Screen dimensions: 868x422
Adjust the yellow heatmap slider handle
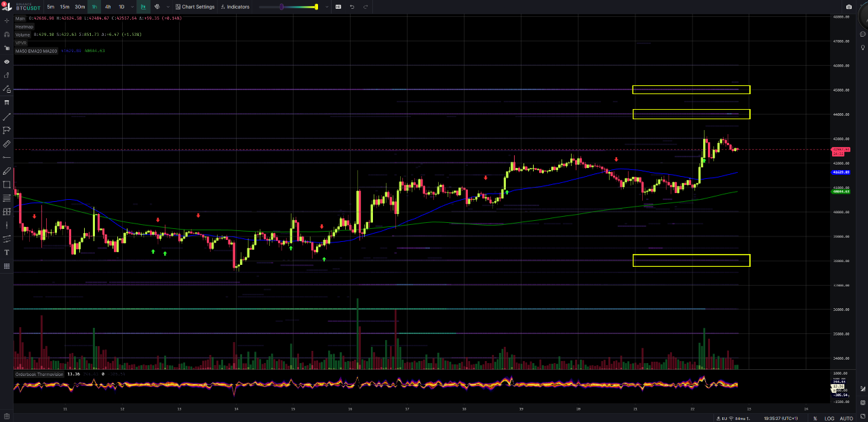(x=316, y=7)
